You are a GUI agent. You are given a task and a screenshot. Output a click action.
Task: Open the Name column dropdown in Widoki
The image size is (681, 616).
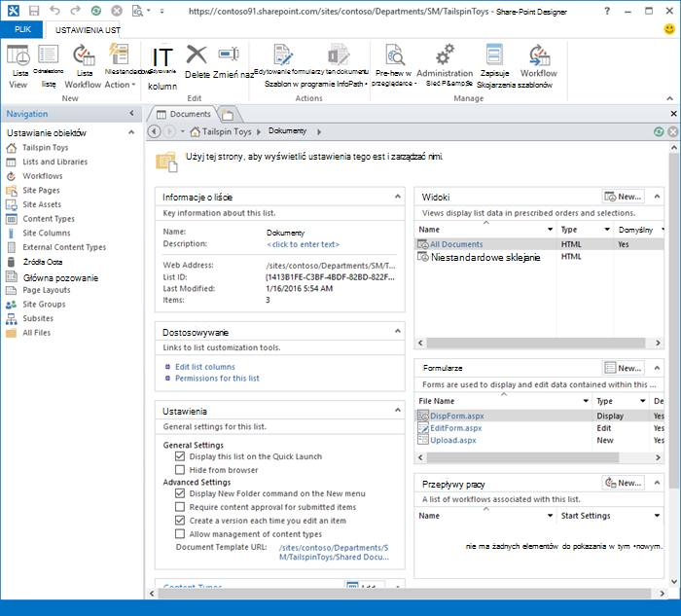[x=550, y=230]
